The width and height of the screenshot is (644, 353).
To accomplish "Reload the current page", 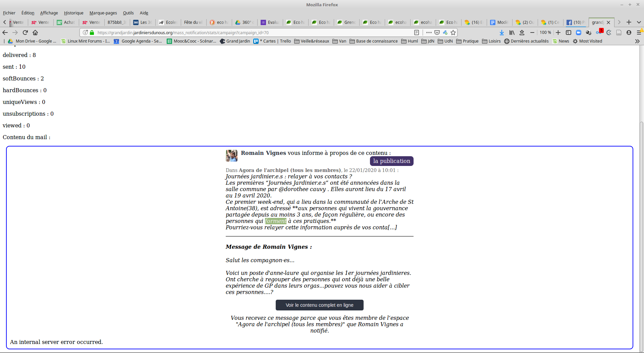I will coord(25,33).
